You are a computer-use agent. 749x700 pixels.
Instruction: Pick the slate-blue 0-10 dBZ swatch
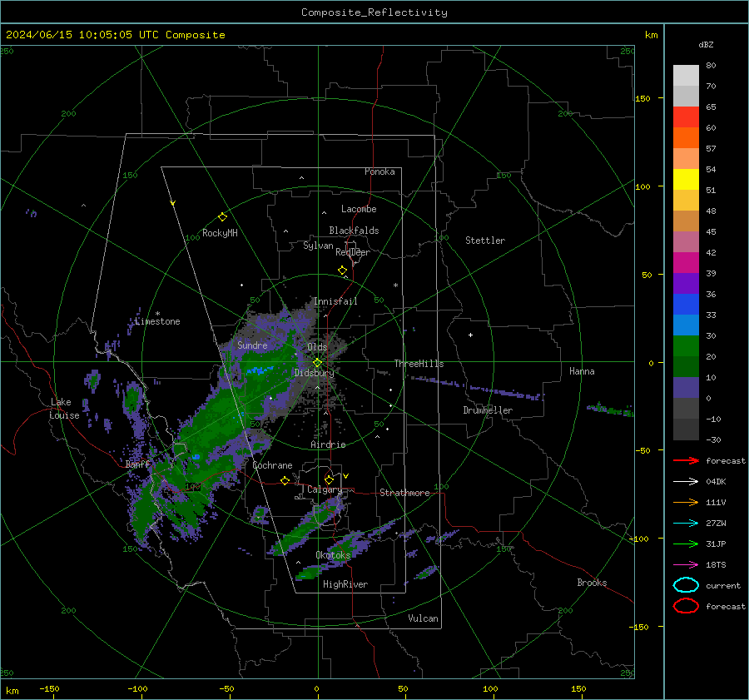point(686,388)
